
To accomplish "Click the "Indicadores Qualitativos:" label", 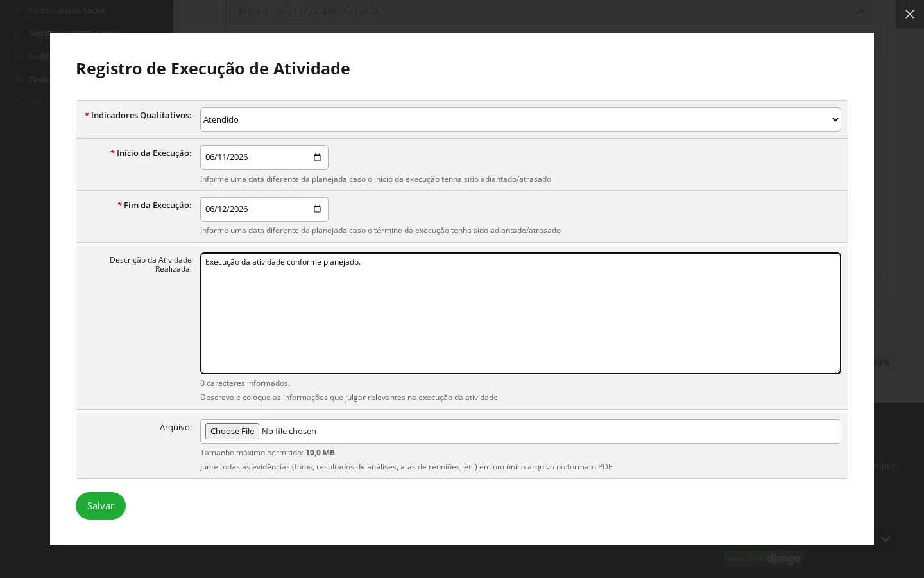I will point(138,116).
